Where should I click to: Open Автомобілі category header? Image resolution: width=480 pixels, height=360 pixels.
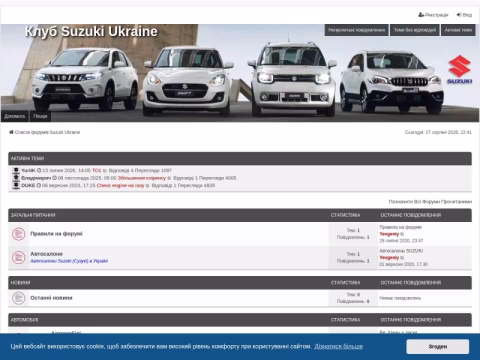tap(24, 320)
